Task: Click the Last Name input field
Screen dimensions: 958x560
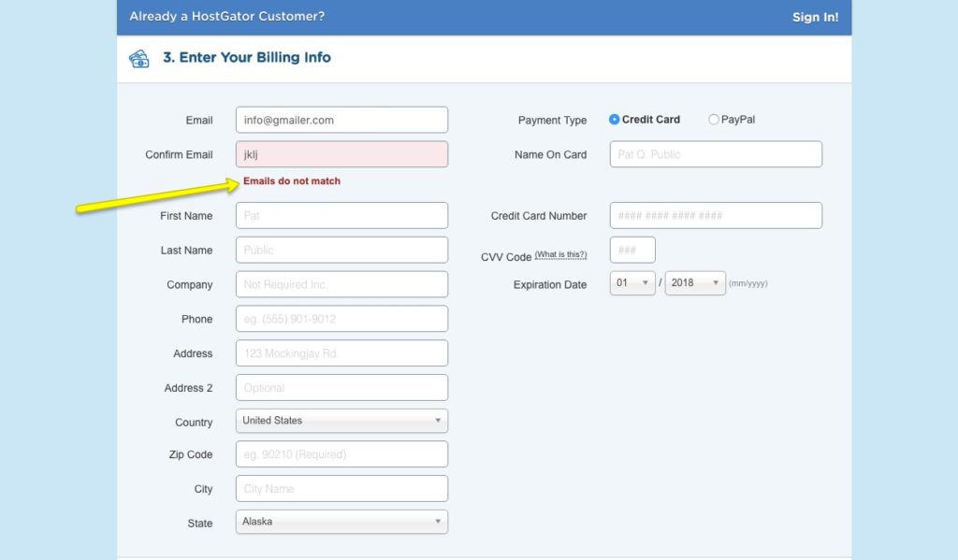Action: pyautogui.click(x=341, y=250)
